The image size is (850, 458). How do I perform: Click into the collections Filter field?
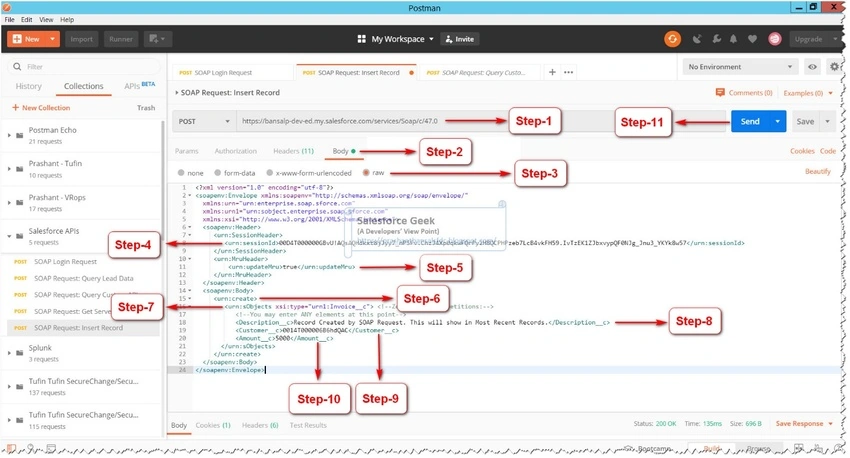[84, 67]
